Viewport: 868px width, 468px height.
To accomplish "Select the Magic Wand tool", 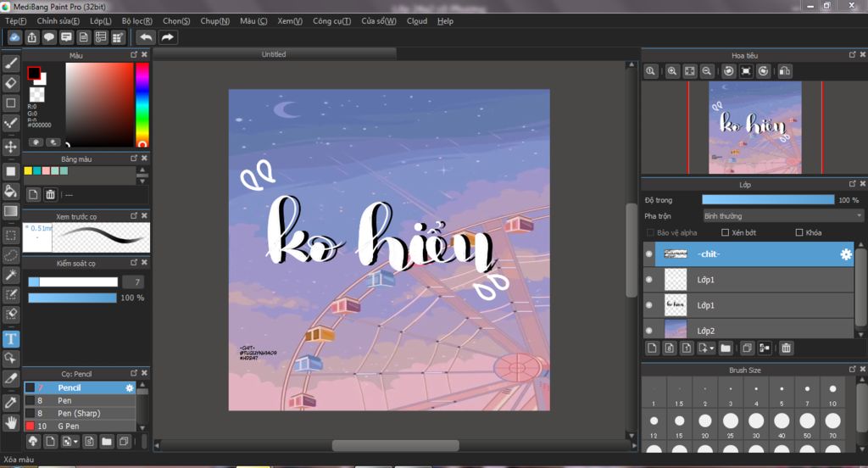I will coord(10,275).
